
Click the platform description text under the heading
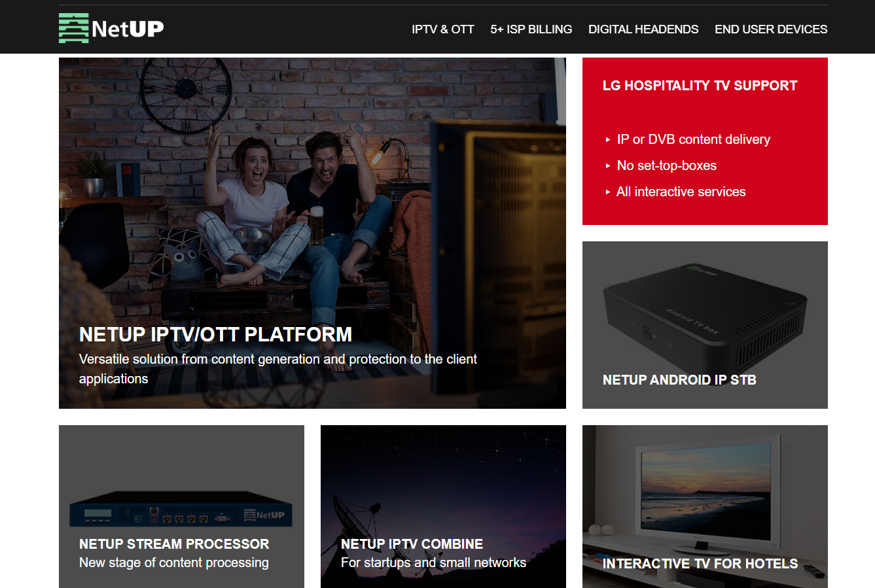(x=278, y=369)
